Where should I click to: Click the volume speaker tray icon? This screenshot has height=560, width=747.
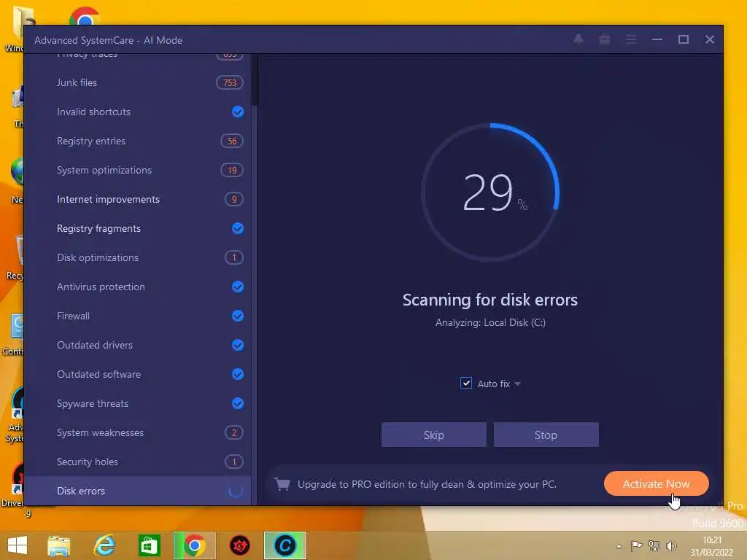tap(672, 545)
